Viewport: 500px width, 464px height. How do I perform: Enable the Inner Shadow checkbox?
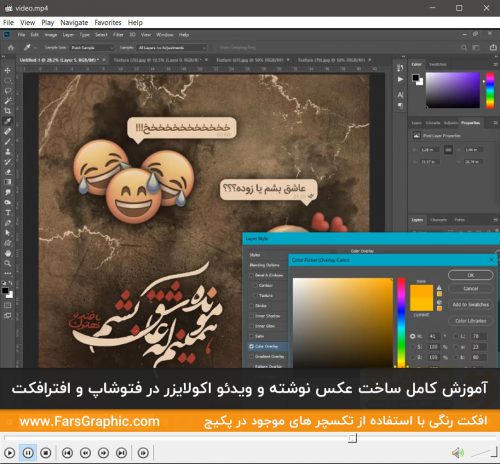click(x=251, y=316)
